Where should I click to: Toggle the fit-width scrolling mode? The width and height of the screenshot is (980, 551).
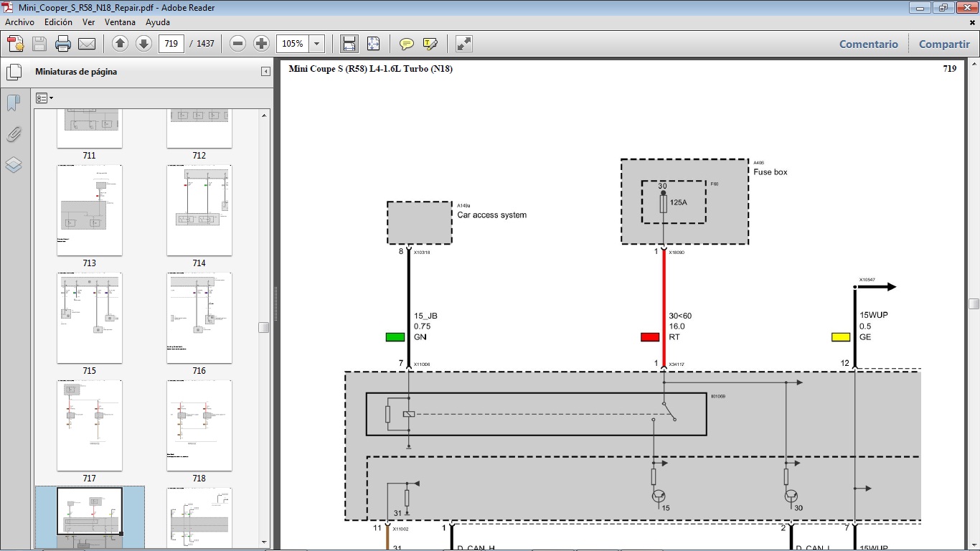coord(349,44)
